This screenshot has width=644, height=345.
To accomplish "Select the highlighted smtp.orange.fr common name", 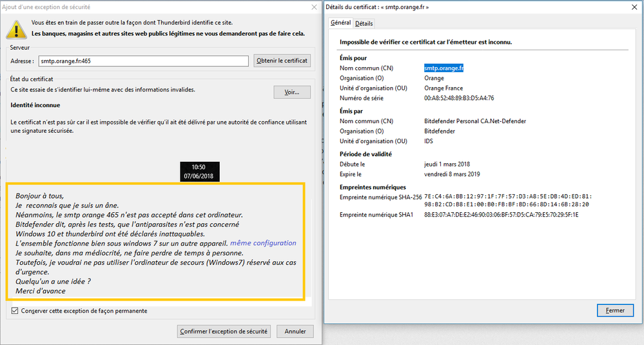I will 444,68.
